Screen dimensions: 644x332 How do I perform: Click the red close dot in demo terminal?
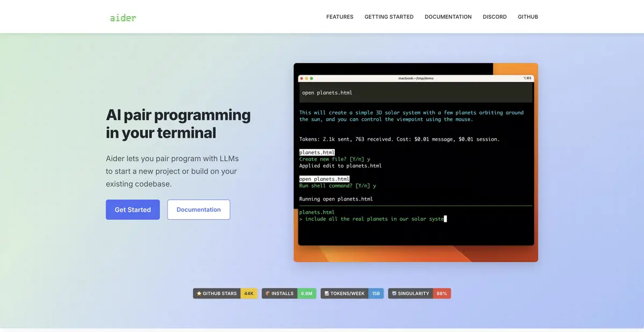302,78
